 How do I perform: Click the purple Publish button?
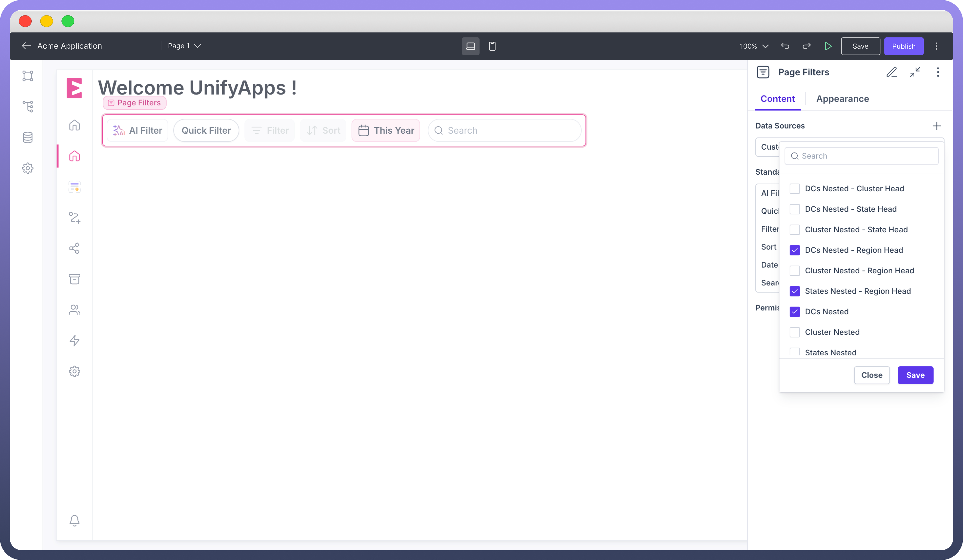[x=903, y=46]
